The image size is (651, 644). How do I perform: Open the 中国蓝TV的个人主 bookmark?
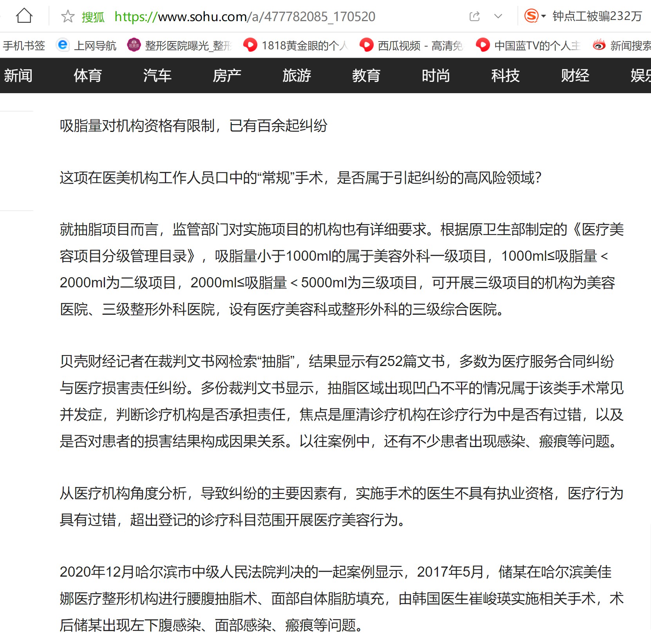(x=537, y=46)
